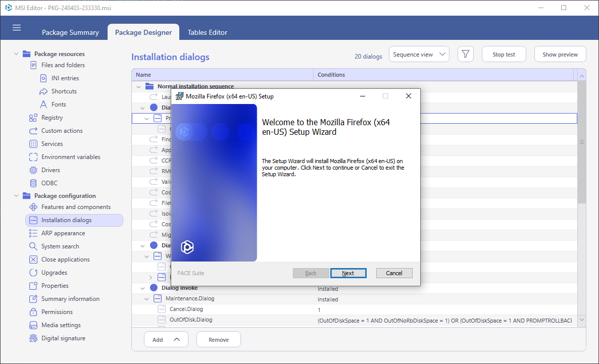The width and height of the screenshot is (599, 364).
Task: Click the Media settings icon
Action: (x=33, y=325)
